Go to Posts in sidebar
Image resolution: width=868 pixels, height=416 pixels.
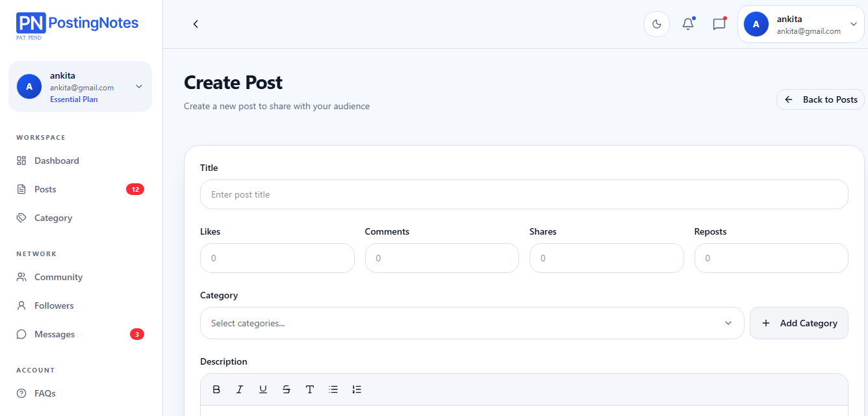[x=81, y=189]
